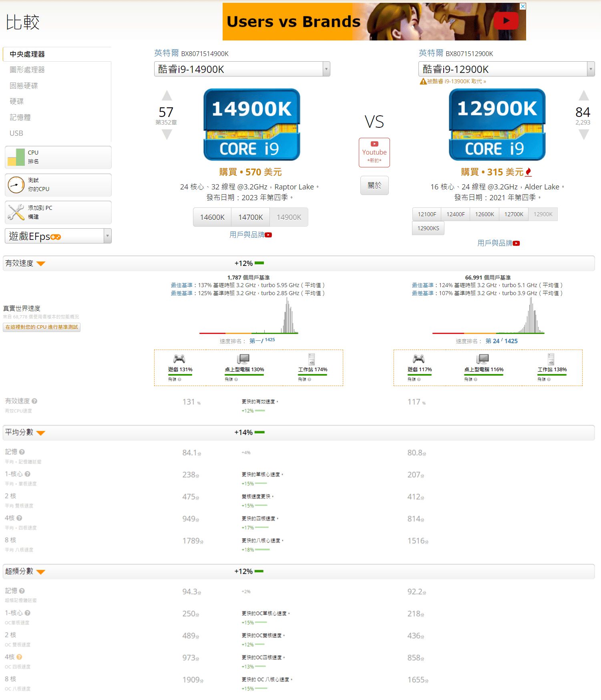Image resolution: width=601 pixels, height=700 pixels.
Task: Click orange help icon beside 超頻分數 4核 row
Action: 19,657
